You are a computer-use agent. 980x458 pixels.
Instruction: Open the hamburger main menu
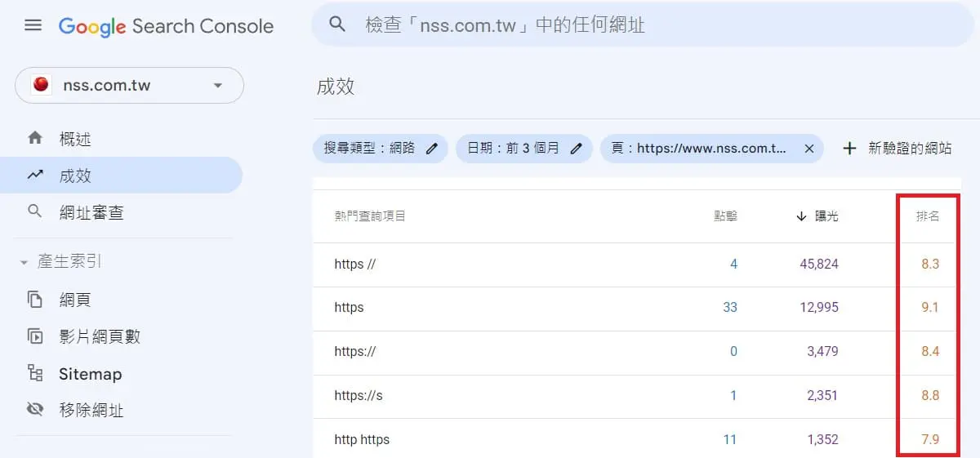click(x=33, y=25)
